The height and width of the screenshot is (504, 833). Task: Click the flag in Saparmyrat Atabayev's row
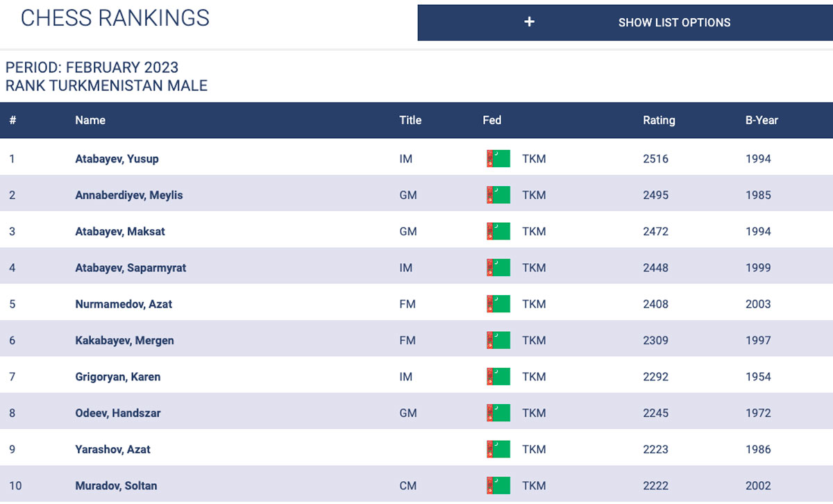coord(498,268)
